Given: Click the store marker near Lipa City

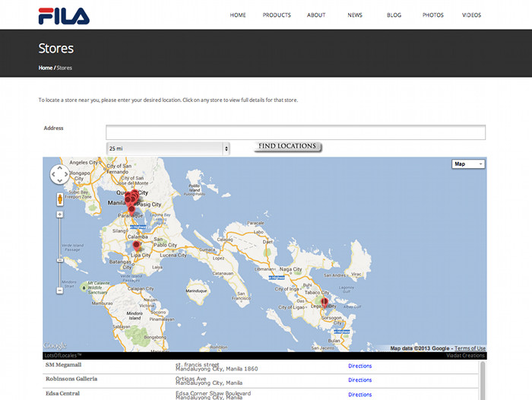Looking at the screenshot, I should tap(137, 246).
